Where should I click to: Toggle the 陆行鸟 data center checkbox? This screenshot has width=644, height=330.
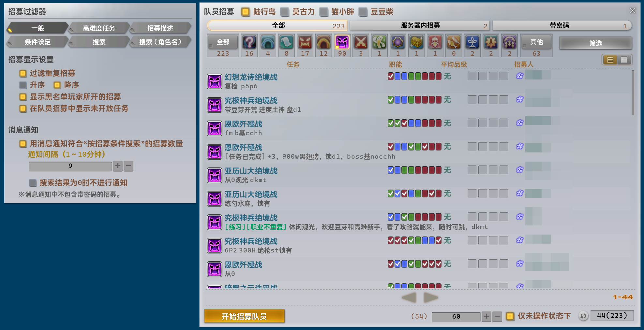[245, 12]
